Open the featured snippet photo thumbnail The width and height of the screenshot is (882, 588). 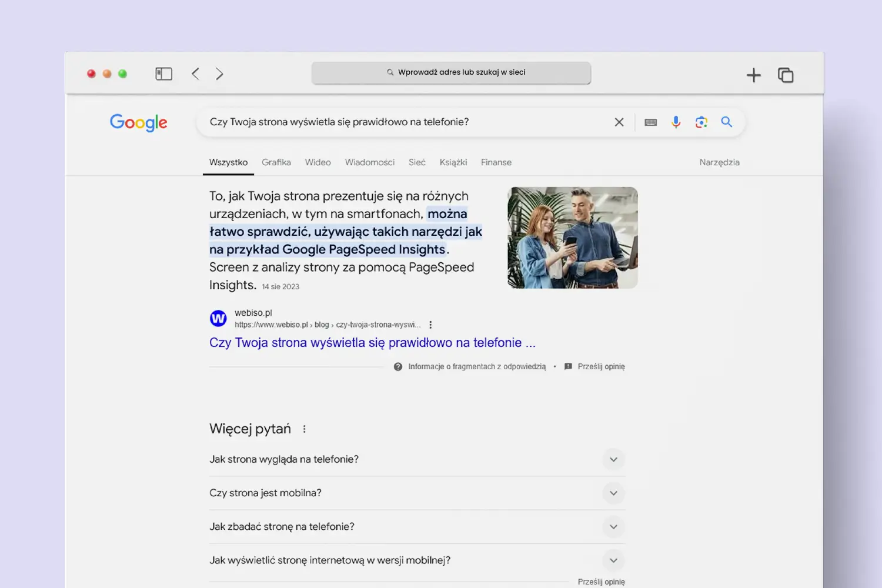point(573,238)
